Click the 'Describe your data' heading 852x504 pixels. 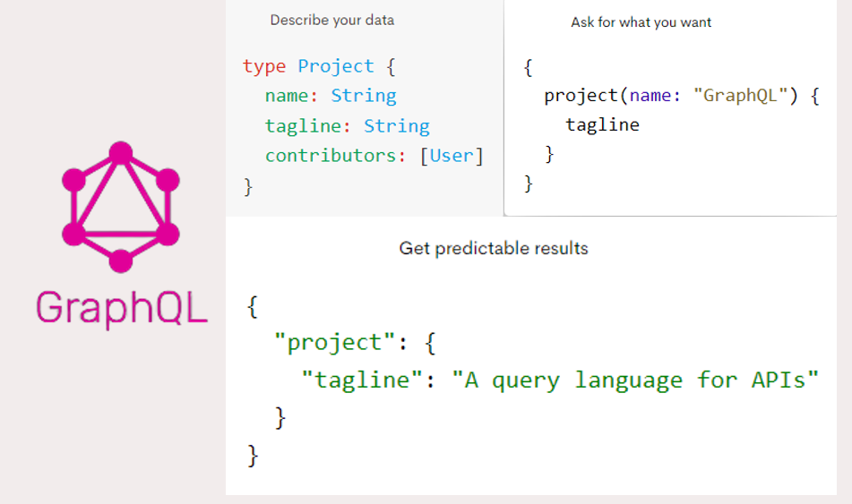(x=332, y=21)
